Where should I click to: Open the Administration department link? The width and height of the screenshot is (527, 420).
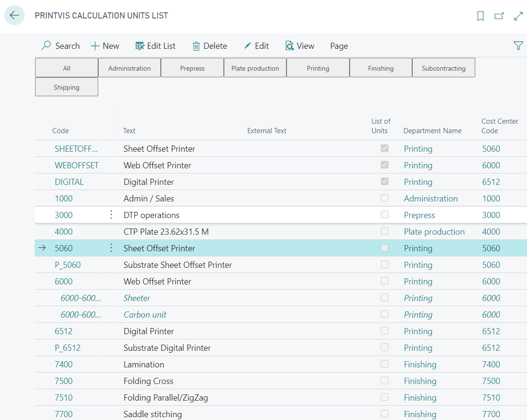[431, 198]
